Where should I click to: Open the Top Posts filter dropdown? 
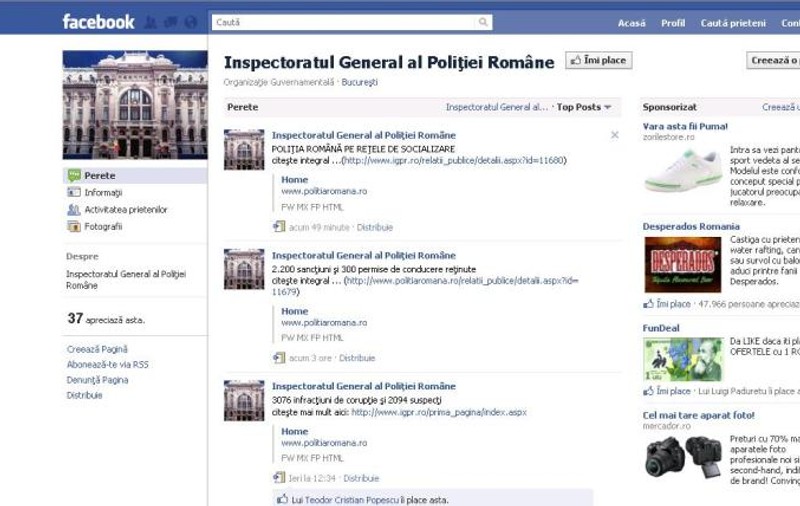tap(584, 107)
